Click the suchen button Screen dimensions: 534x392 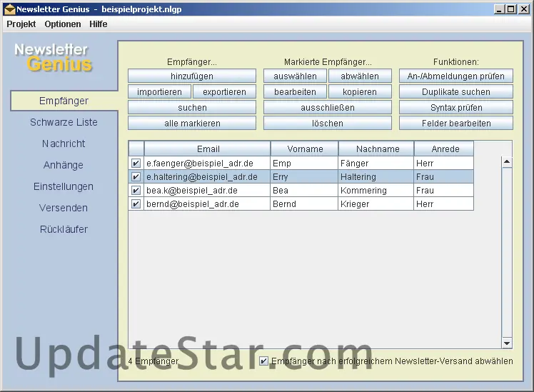[x=192, y=107]
